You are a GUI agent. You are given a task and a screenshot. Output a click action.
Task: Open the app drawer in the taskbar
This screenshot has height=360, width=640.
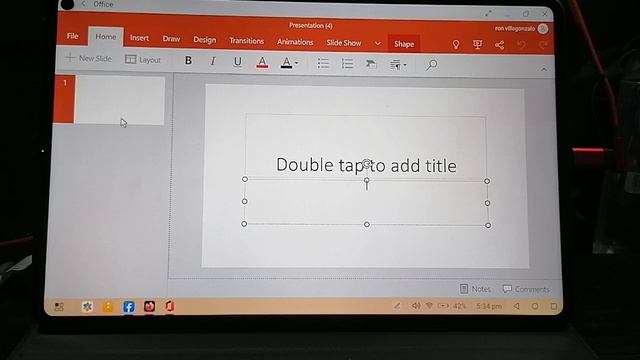click(59, 307)
